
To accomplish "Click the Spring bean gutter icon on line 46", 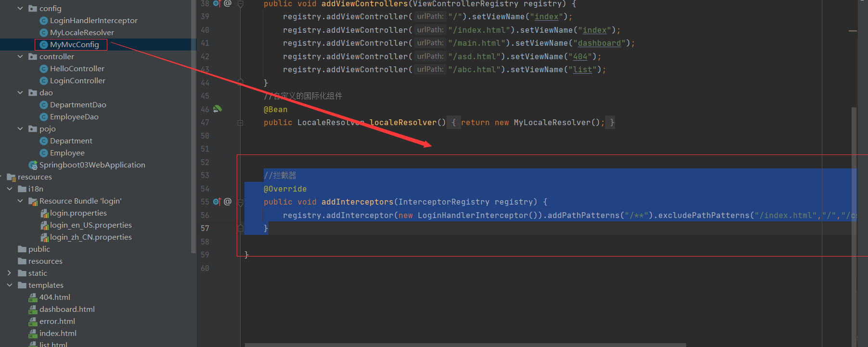I will (217, 109).
